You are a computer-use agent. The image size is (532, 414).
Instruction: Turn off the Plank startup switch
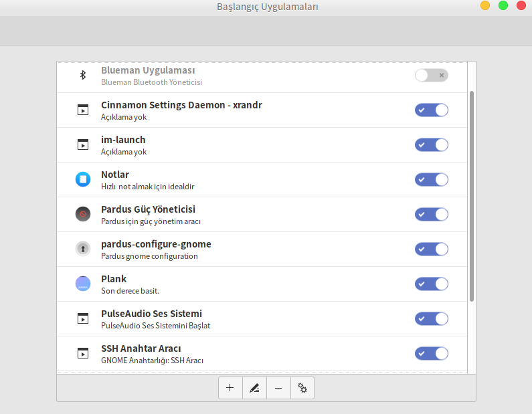click(431, 284)
